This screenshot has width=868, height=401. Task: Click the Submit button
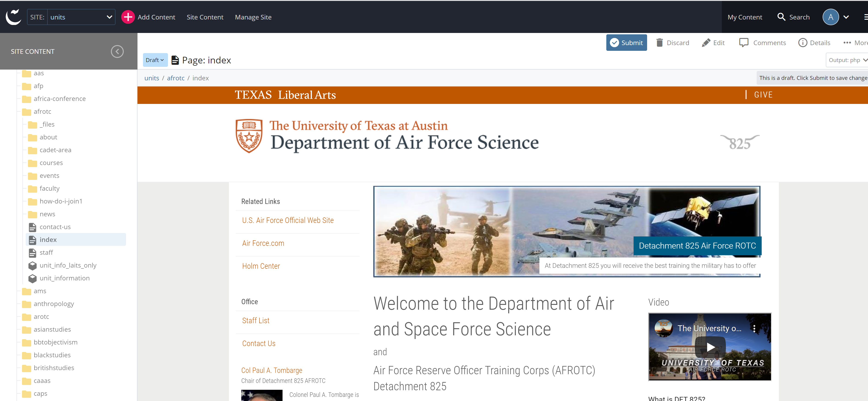point(626,43)
